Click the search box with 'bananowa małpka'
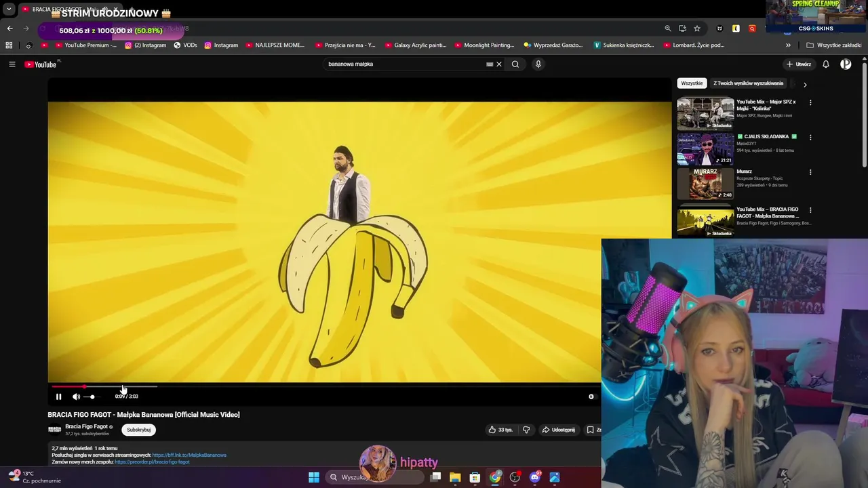This screenshot has width=868, height=488. (x=403, y=64)
